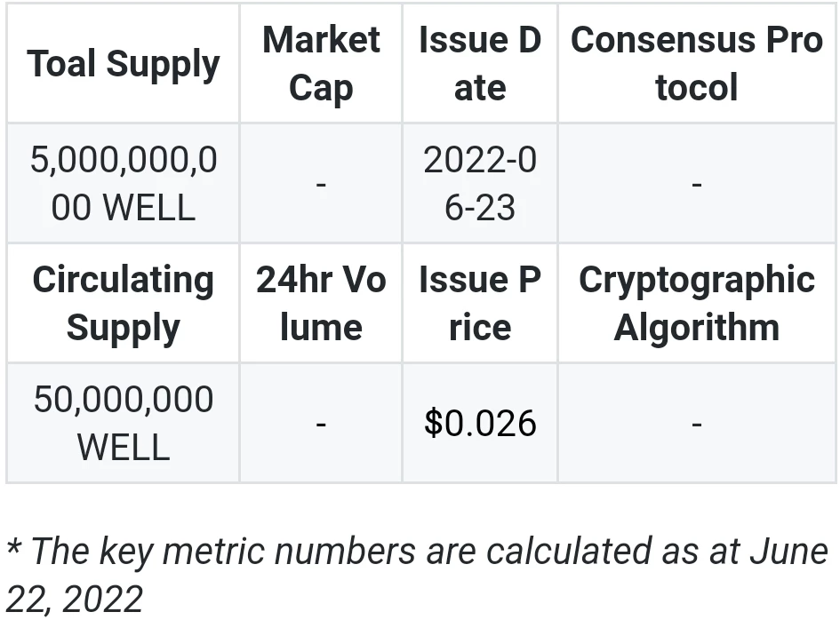The image size is (840, 620).
Task: Click the 5,000,000,000 WELL value
Action: click(123, 183)
